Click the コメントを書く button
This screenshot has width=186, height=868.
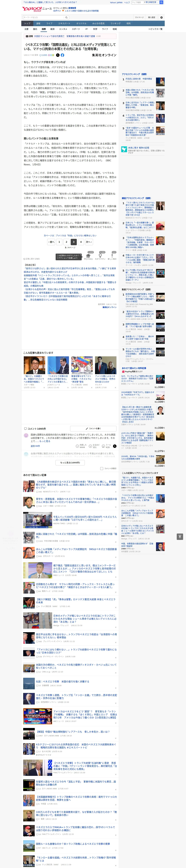point(93,429)
